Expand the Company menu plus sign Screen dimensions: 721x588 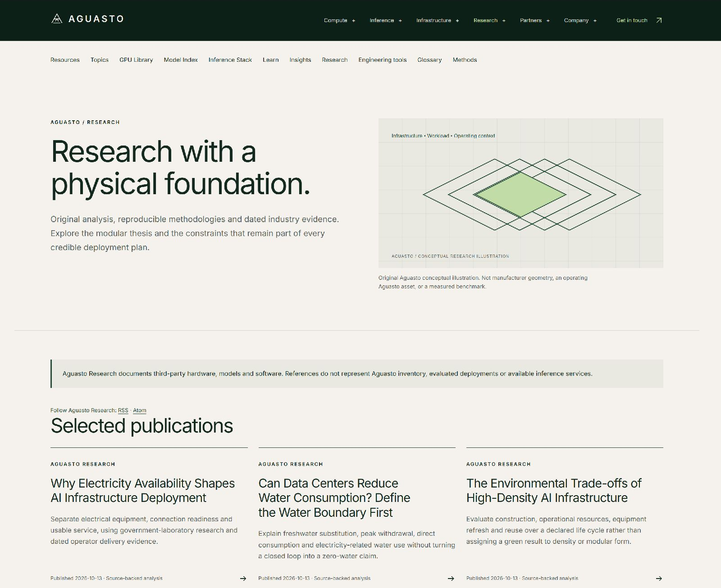(595, 21)
